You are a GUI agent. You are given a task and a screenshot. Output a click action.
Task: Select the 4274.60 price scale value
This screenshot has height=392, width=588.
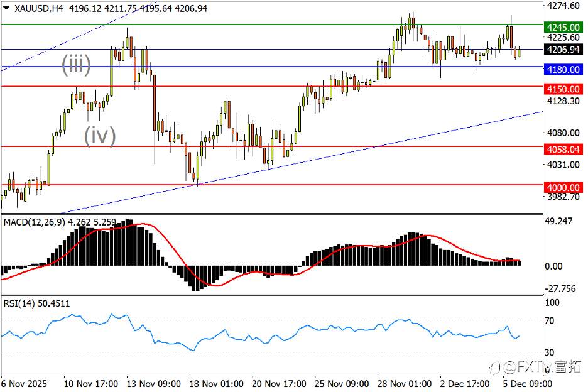pyautogui.click(x=563, y=6)
